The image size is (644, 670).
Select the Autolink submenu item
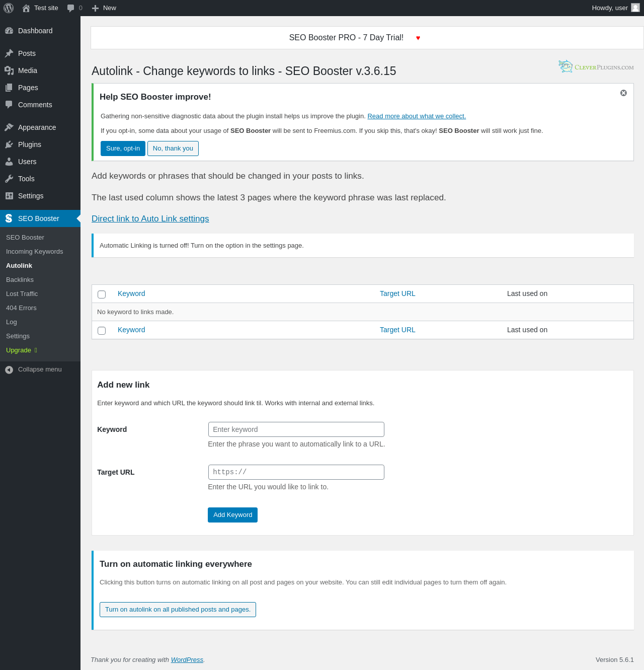19,266
